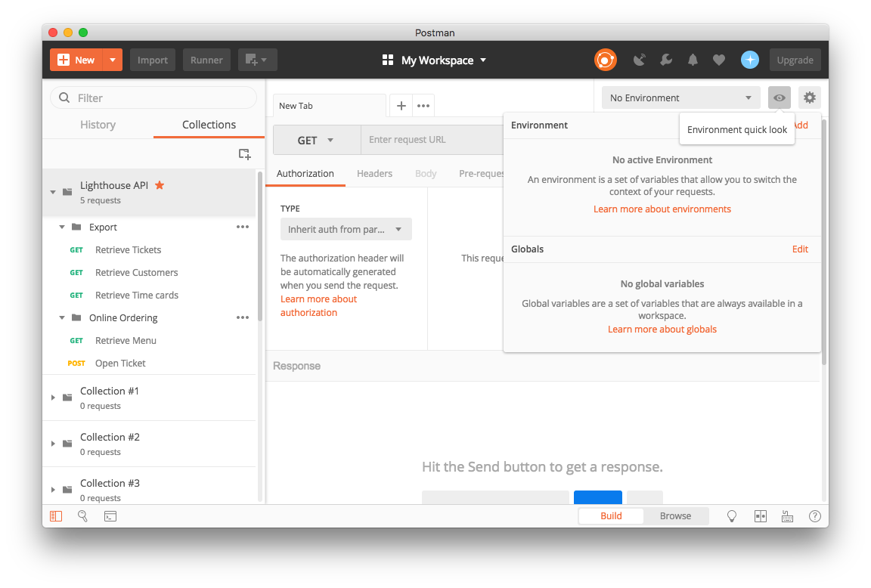Viewport: 871px width, 588px height.
Task: Click the wrench settings icon
Action: 666,60
